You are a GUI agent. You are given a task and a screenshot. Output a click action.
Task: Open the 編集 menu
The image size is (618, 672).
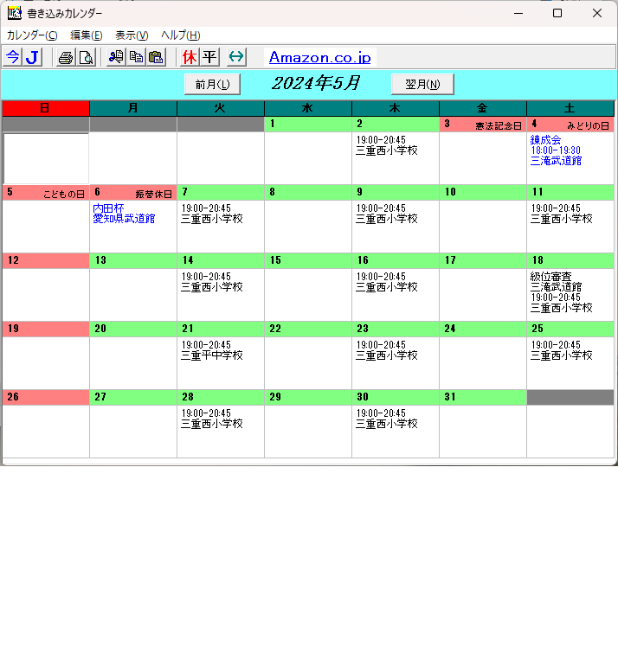point(87,35)
